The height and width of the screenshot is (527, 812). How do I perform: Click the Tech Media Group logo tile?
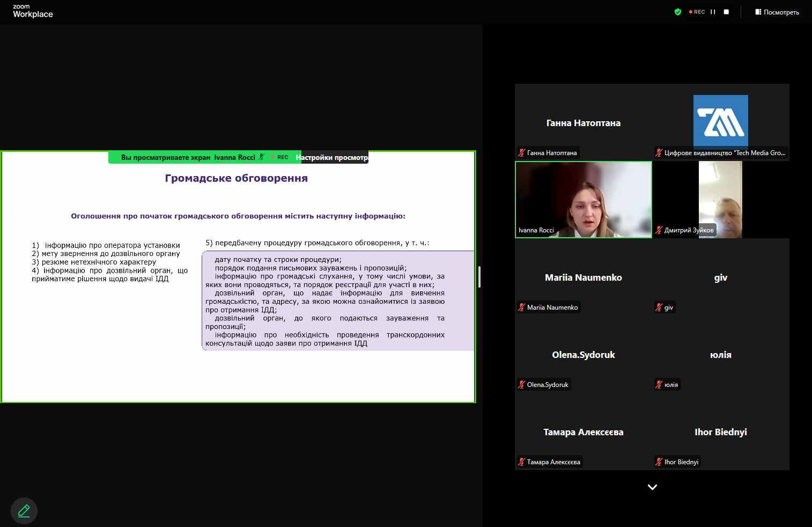tap(720, 122)
